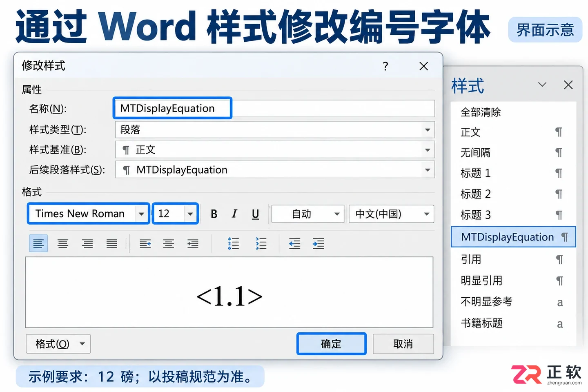Viewport: 588px width, 392px height.
Task: Select left text alignment
Action: click(38, 244)
